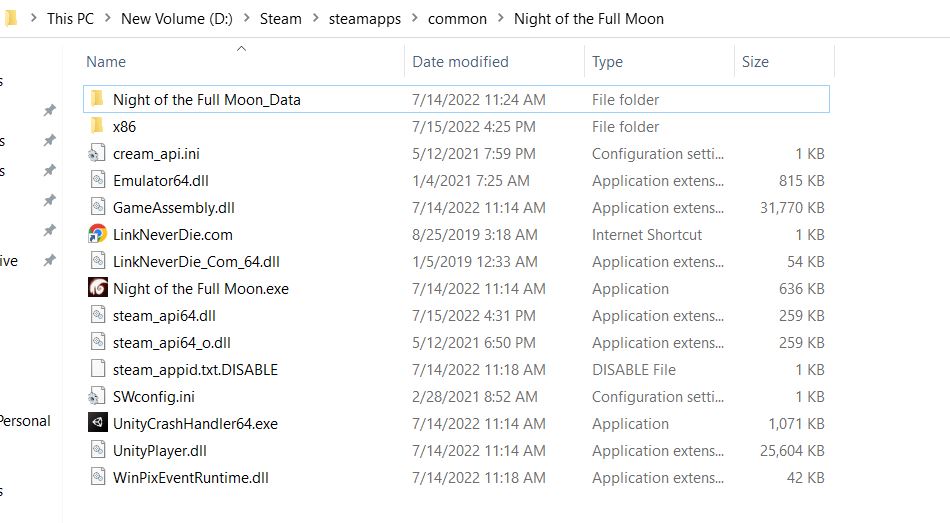The height and width of the screenshot is (523, 950).
Task: Sort files by the Size column
Action: point(755,62)
